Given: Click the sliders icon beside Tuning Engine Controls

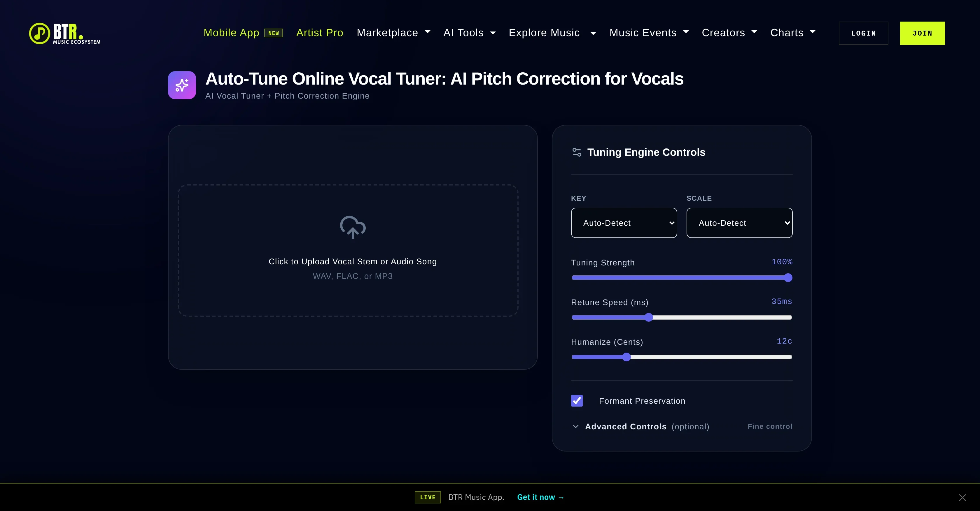Looking at the screenshot, I should click(x=577, y=152).
